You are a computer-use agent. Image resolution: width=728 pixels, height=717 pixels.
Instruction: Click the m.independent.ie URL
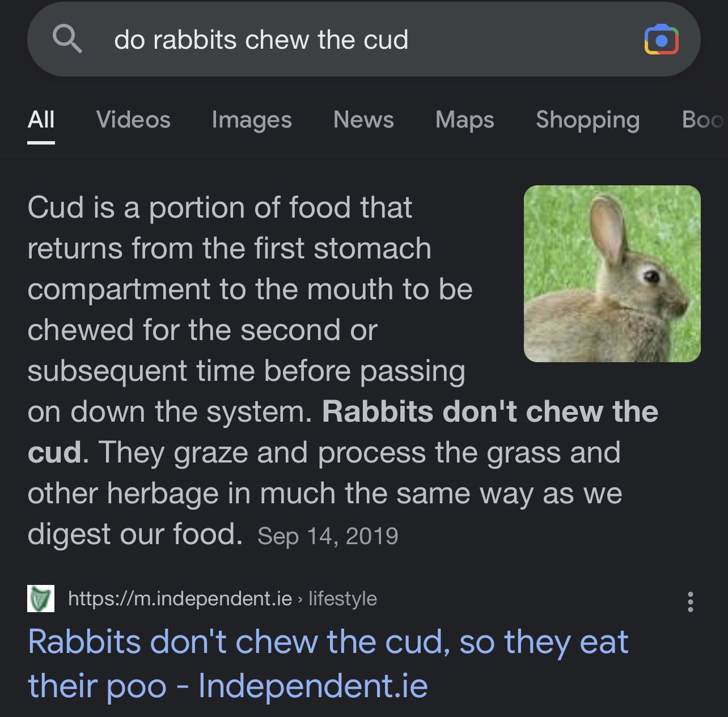click(x=180, y=599)
